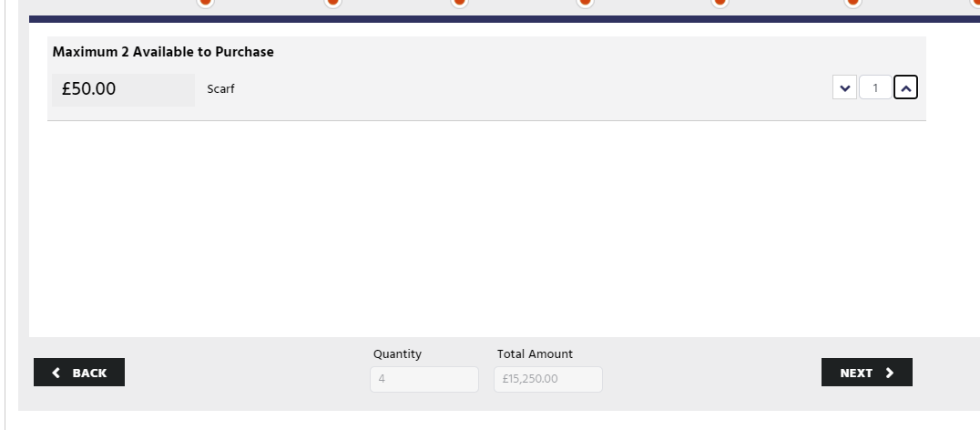Image resolution: width=980 pixels, height=430 pixels.
Task: Click the Scarf item label
Action: [x=220, y=88]
